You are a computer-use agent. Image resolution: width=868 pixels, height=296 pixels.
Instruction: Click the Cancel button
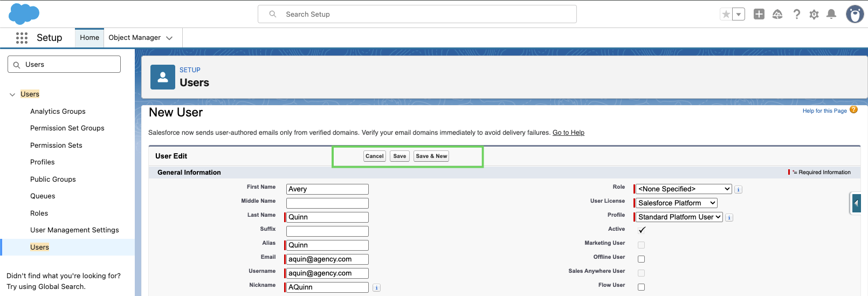(375, 156)
